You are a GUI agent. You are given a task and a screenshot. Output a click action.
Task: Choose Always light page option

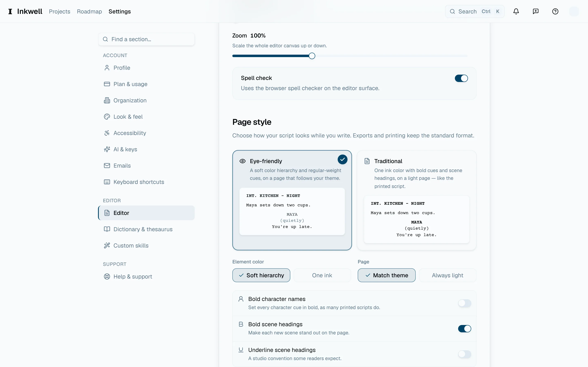coord(448,275)
